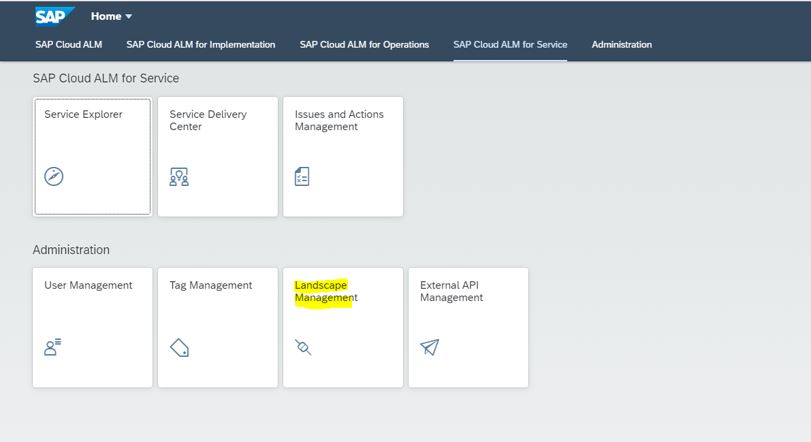Click the External API paper plane icon
This screenshot has width=811, height=442.
(429, 347)
